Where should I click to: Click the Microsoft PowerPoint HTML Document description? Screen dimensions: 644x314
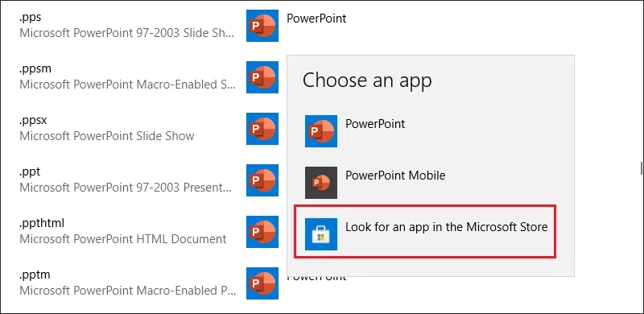point(123,239)
